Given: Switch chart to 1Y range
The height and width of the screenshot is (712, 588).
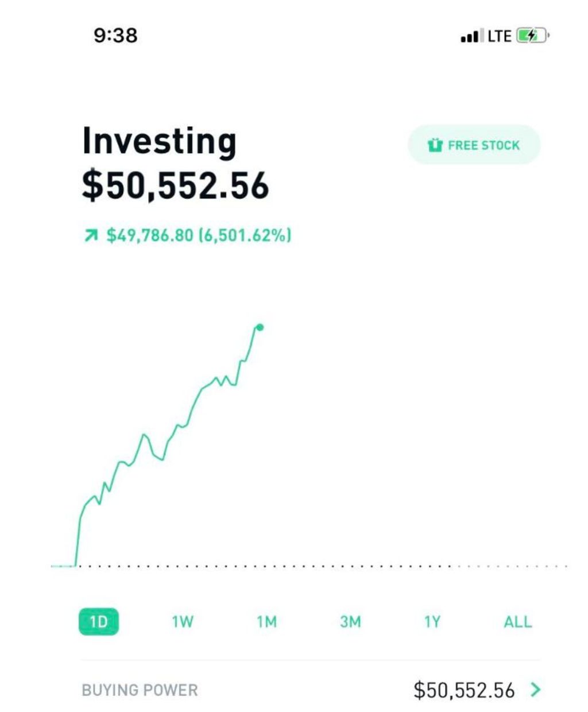Looking at the screenshot, I should [432, 622].
